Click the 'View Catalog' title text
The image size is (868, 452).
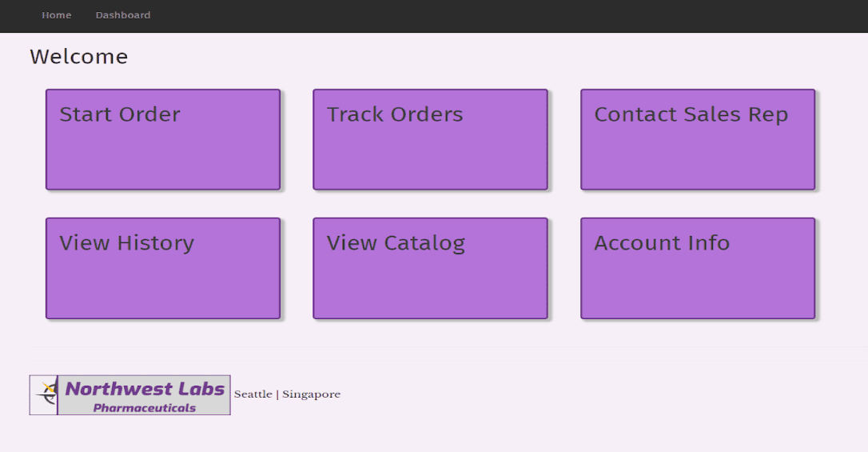[x=396, y=243]
